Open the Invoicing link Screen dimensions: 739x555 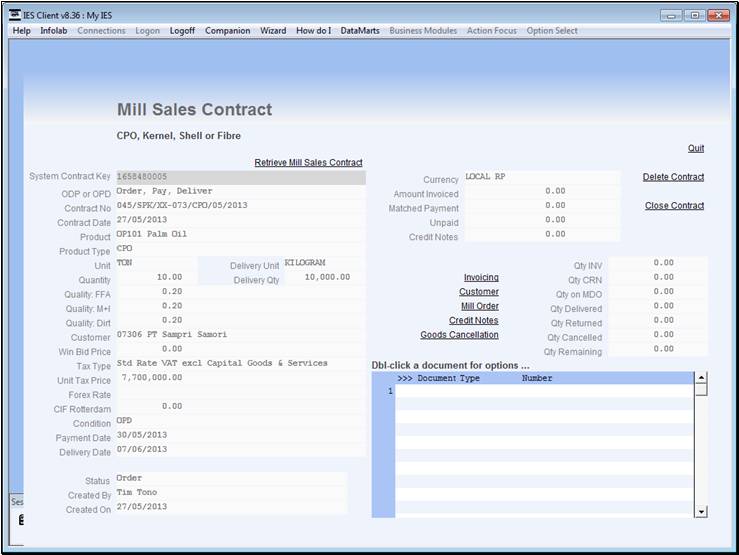(481, 277)
